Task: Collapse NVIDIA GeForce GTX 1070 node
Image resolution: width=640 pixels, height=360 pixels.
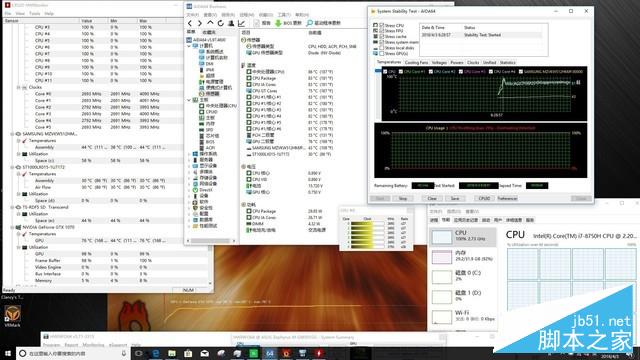Action: coord(12,227)
